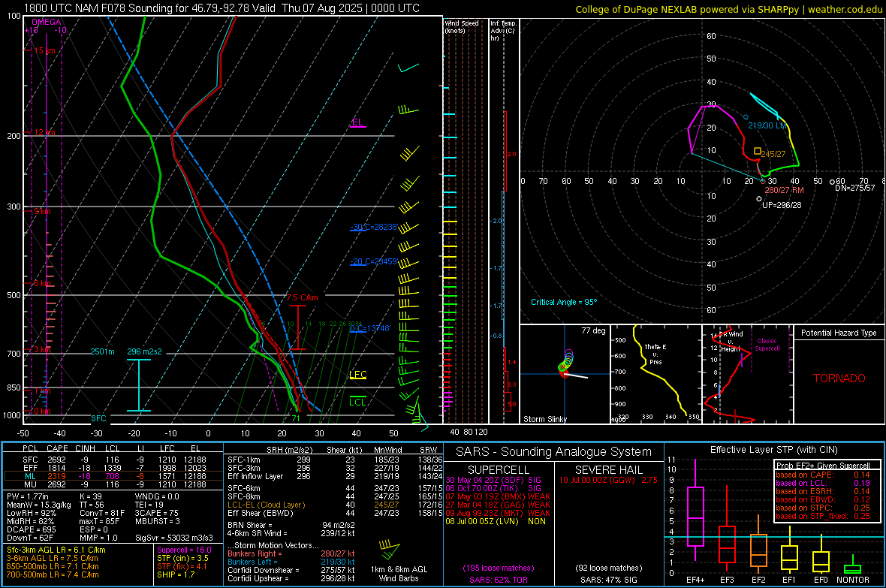Click 'Eff Inflow Layer' SRH row
Image resolution: width=886 pixels, height=588 pixels.
(x=335, y=476)
